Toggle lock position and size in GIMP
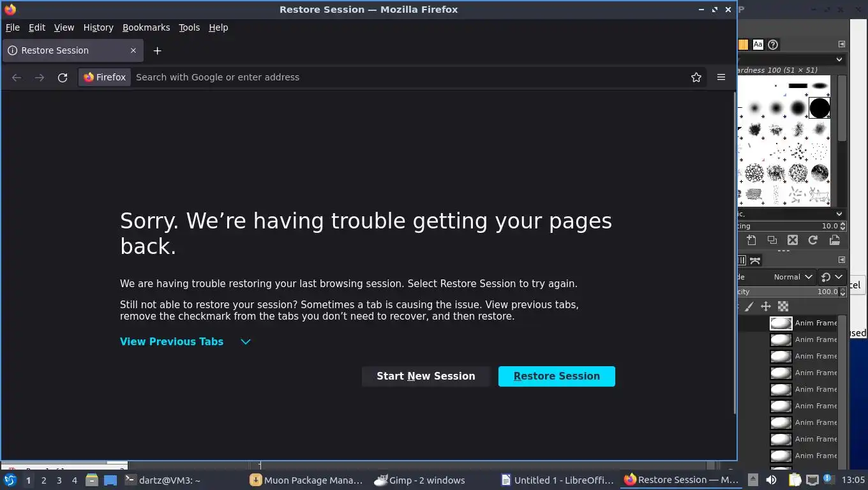The height and width of the screenshot is (490, 868). click(766, 307)
